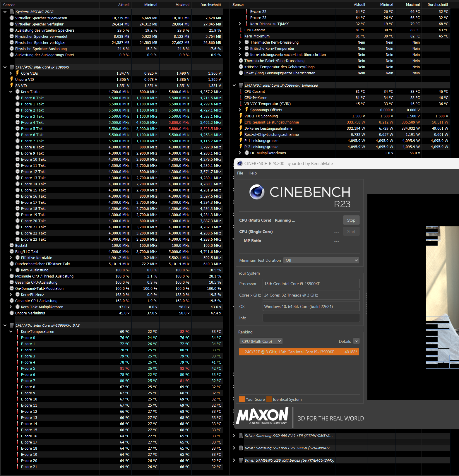Viewport: 459px width, 476px height.
Task: Collapse the Kern-Temperaturen tree
Action: 11,331
